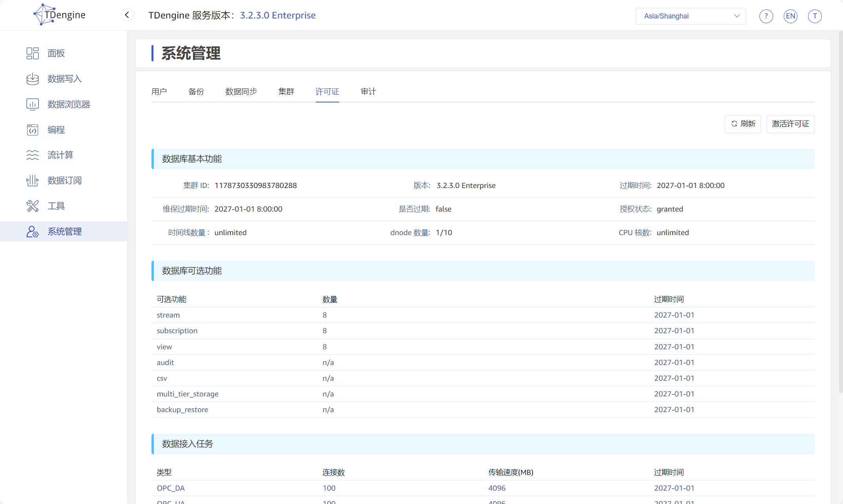This screenshot has width=843, height=504.
Task: Click the 流计算 stream computing icon
Action: point(33,155)
